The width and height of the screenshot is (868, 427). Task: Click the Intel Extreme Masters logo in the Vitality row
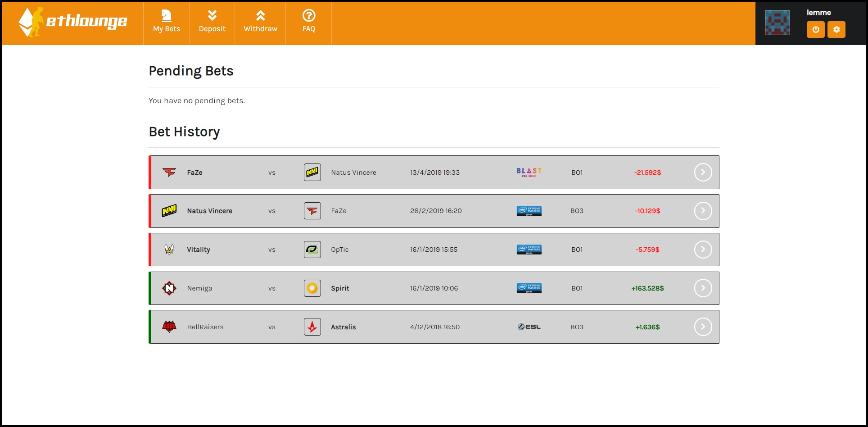[x=529, y=250]
